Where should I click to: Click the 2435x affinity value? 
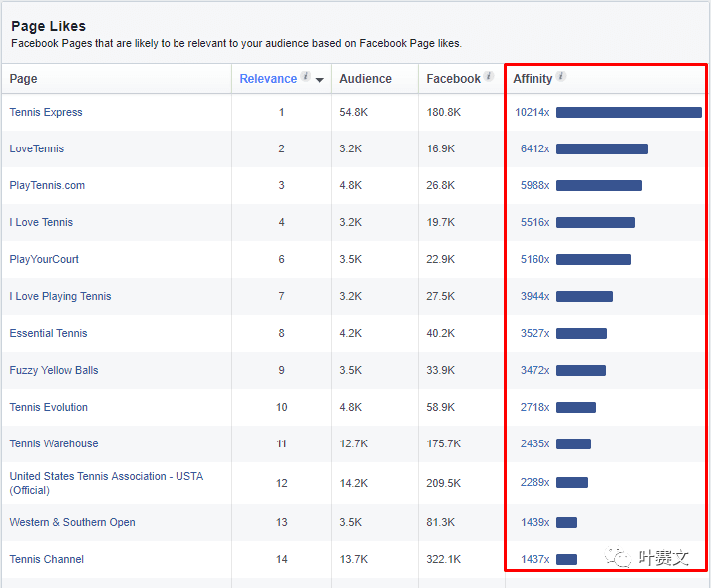(535, 443)
